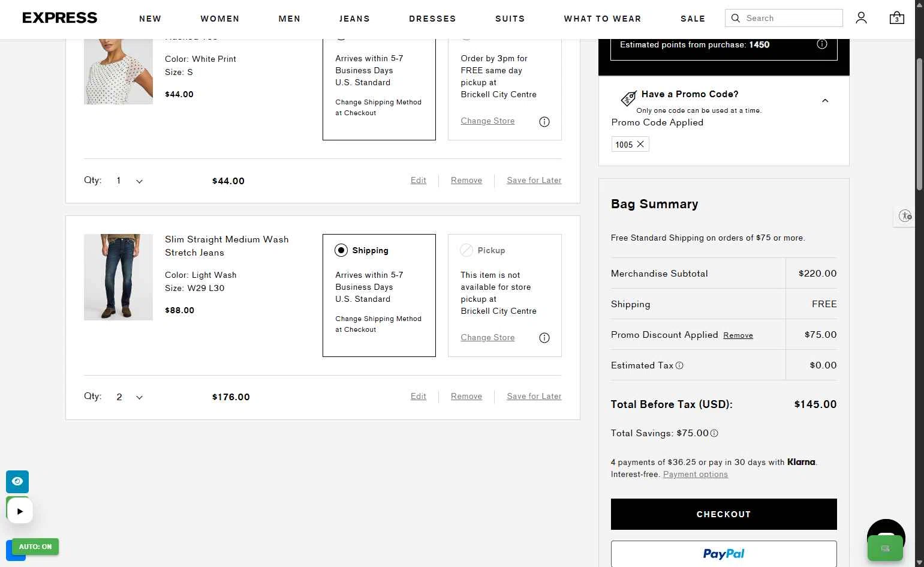Toggle the blue eye visibility button
Viewport: 924px width, 567px height.
pos(17,481)
